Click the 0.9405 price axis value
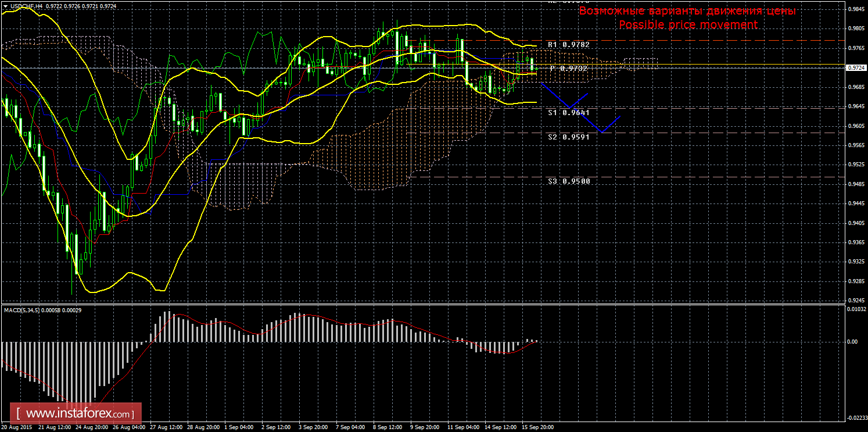 click(855, 223)
